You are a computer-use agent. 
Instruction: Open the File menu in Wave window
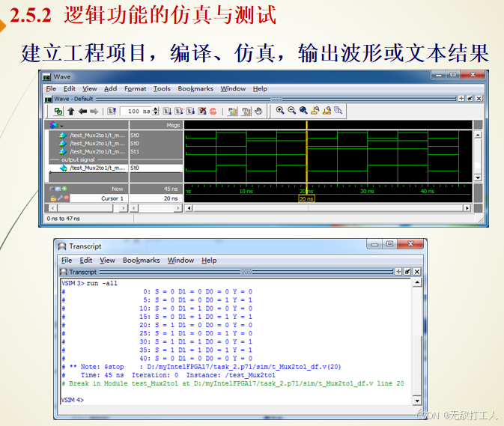pyautogui.click(x=51, y=88)
